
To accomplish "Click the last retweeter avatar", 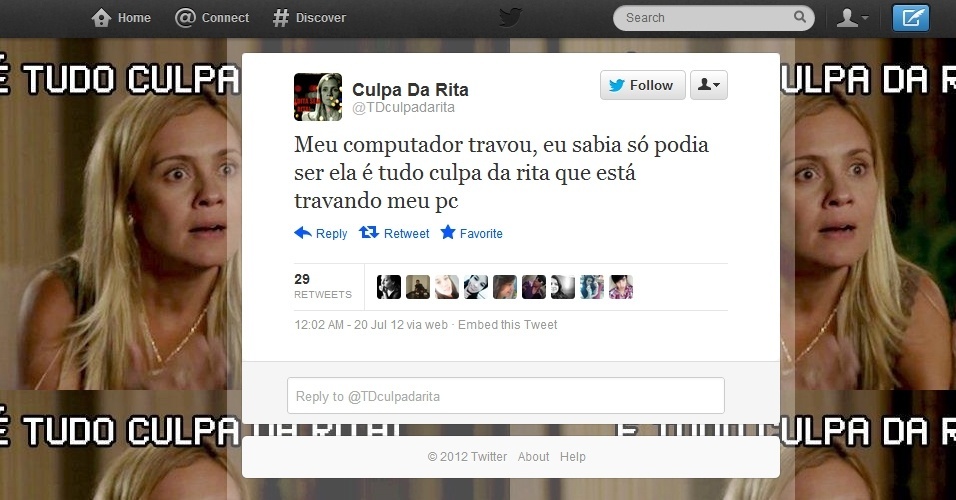I will tap(621, 287).
